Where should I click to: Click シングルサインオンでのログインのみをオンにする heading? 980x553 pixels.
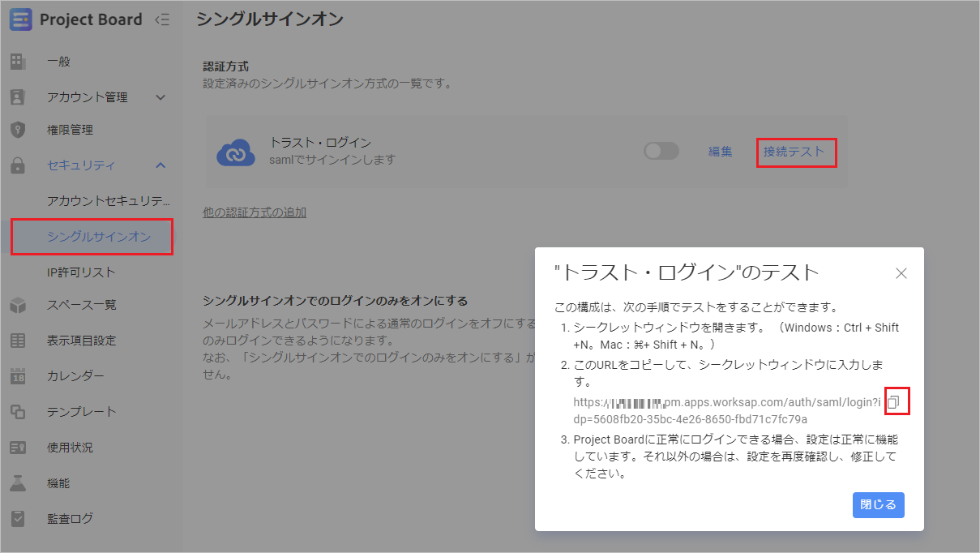pos(335,301)
